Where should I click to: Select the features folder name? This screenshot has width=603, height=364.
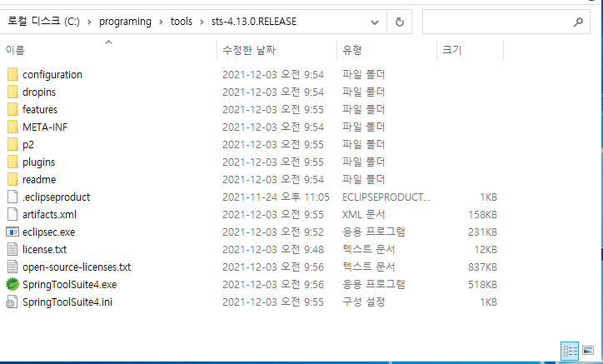(x=40, y=110)
